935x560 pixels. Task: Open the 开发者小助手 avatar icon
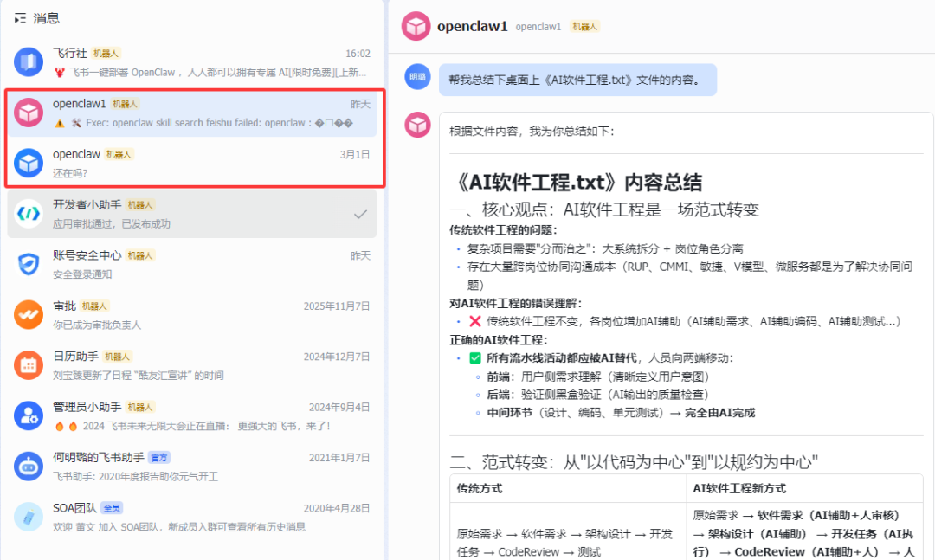click(x=29, y=214)
